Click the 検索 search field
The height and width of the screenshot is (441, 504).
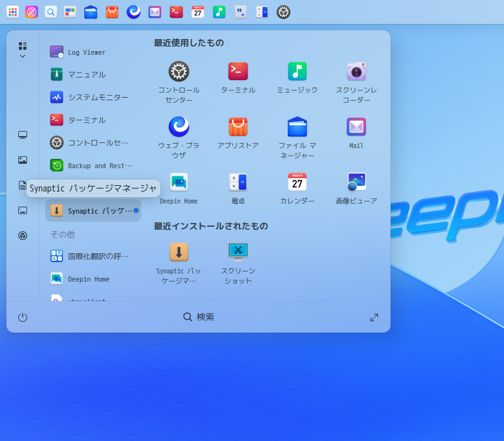click(198, 317)
